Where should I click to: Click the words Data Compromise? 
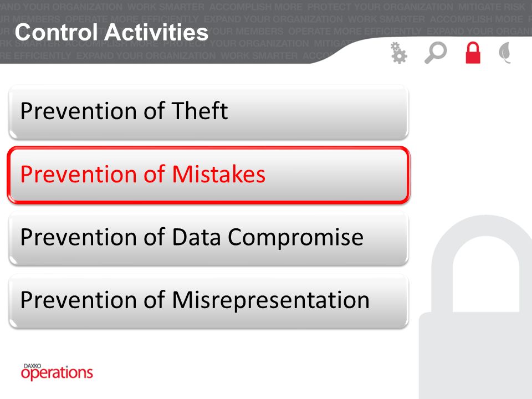268,237
